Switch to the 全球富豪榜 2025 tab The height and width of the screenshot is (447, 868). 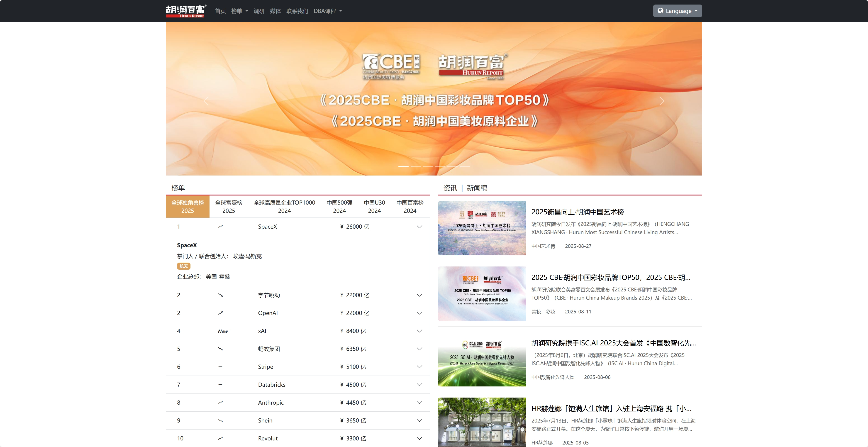229,207
